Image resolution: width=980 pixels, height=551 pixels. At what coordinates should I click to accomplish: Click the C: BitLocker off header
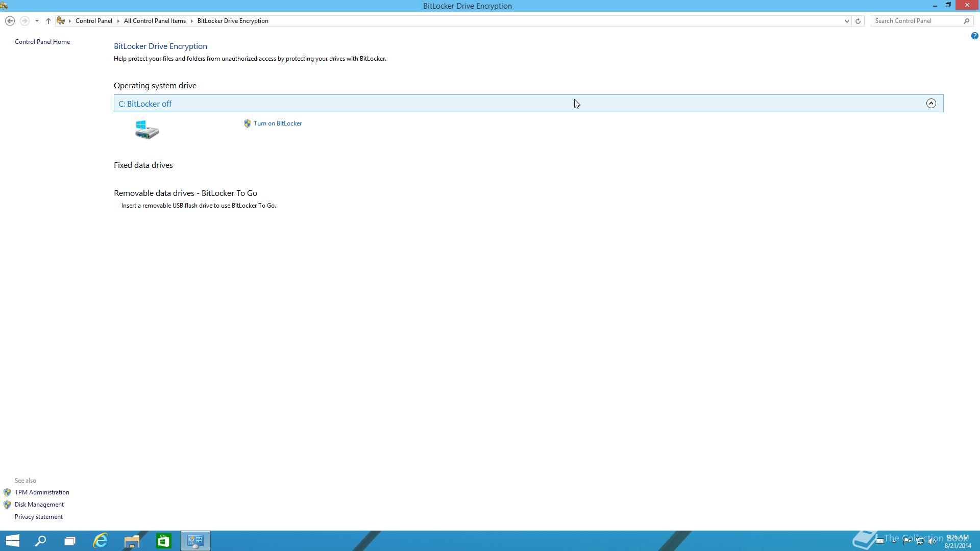point(528,104)
